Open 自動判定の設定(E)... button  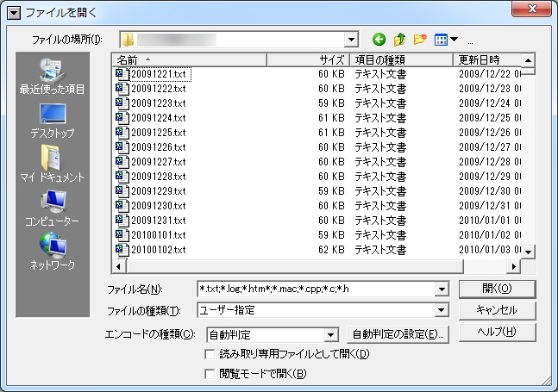[x=398, y=334]
